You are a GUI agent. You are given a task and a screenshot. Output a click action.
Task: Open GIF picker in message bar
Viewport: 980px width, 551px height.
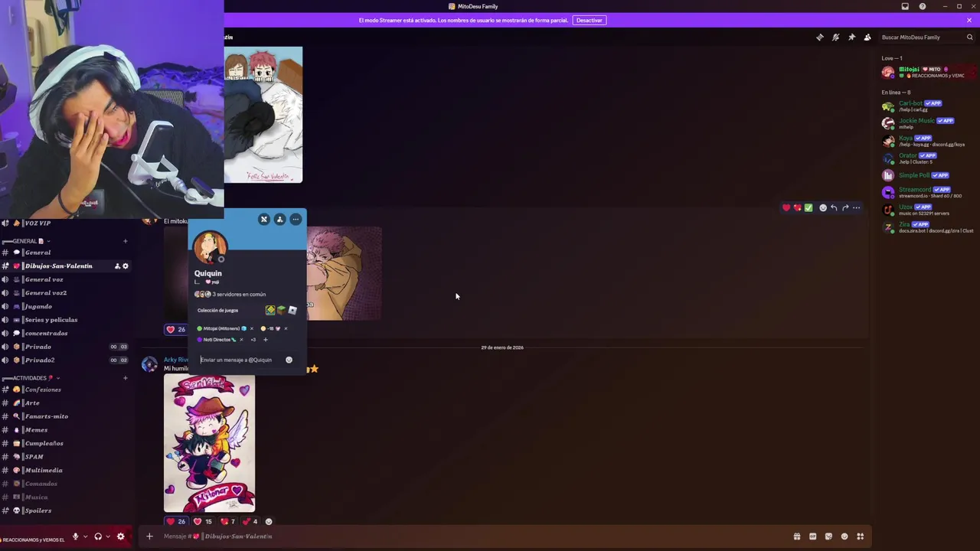tap(813, 536)
